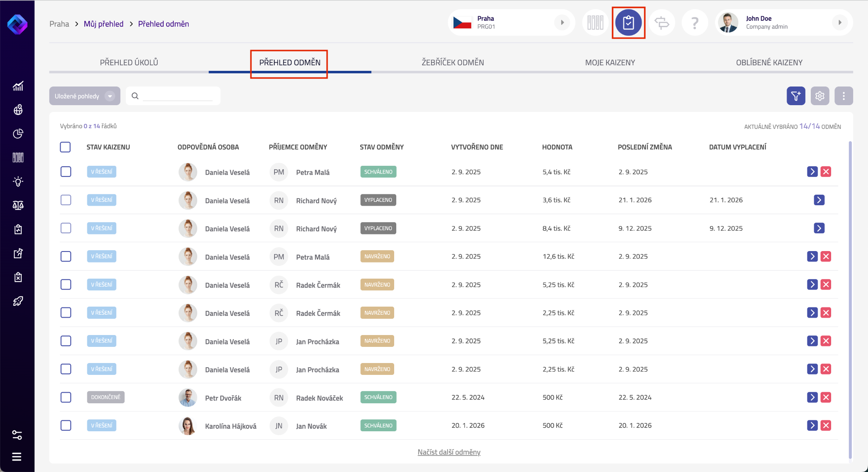Click the rocket icon in sidebar

(x=18, y=301)
